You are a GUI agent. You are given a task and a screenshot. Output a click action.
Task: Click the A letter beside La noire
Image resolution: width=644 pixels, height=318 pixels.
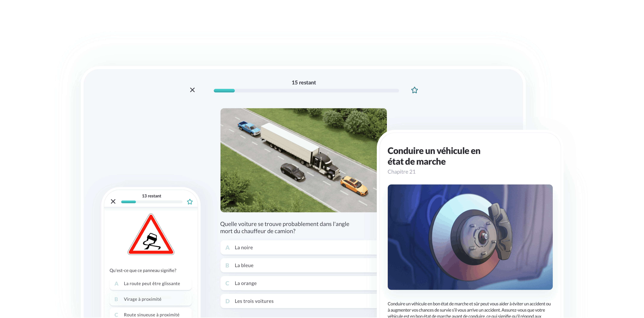227,248
